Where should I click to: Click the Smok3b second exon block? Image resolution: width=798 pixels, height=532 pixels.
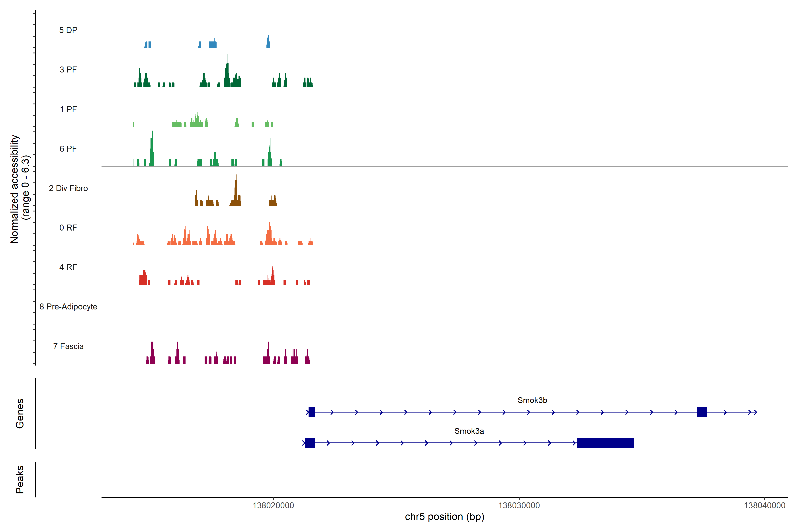coord(702,412)
